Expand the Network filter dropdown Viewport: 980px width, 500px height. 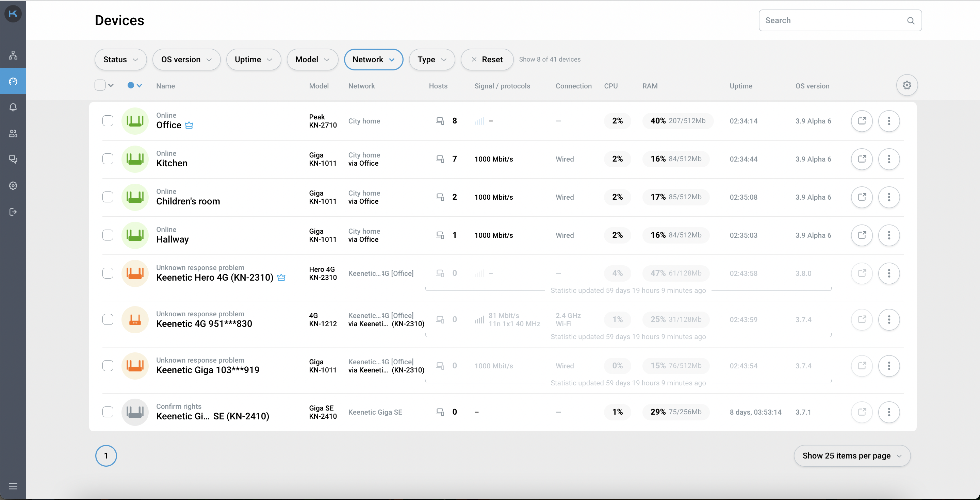click(x=374, y=60)
